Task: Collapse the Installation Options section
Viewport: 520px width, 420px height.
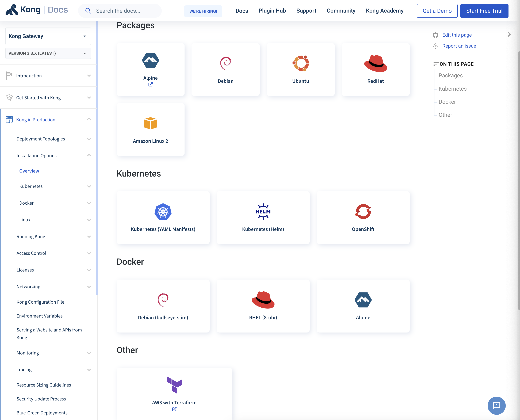Action: point(89,155)
